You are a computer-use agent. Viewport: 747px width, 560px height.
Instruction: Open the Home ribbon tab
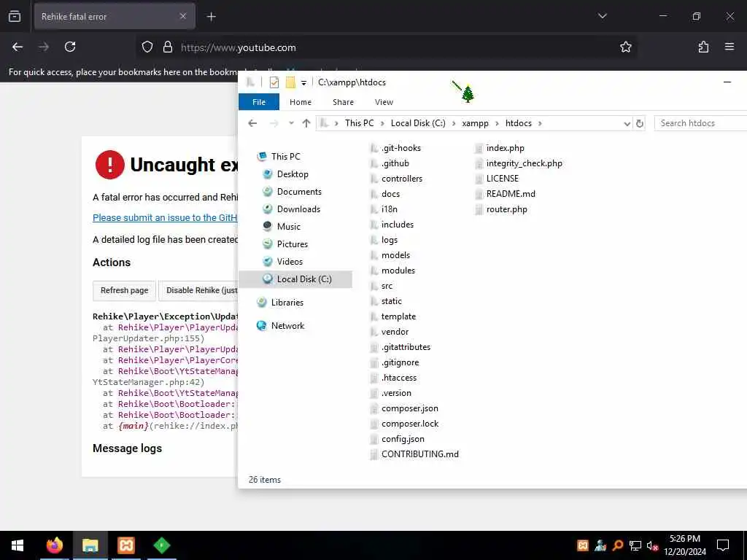pyautogui.click(x=300, y=102)
